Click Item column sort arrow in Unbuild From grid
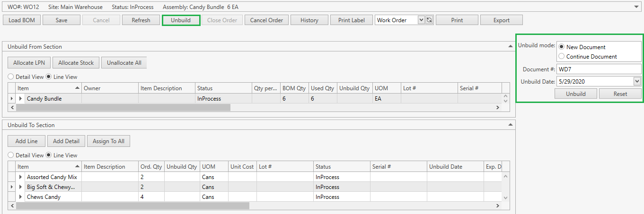Image resolution: width=644 pixels, height=214 pixels. click(77, 88)
